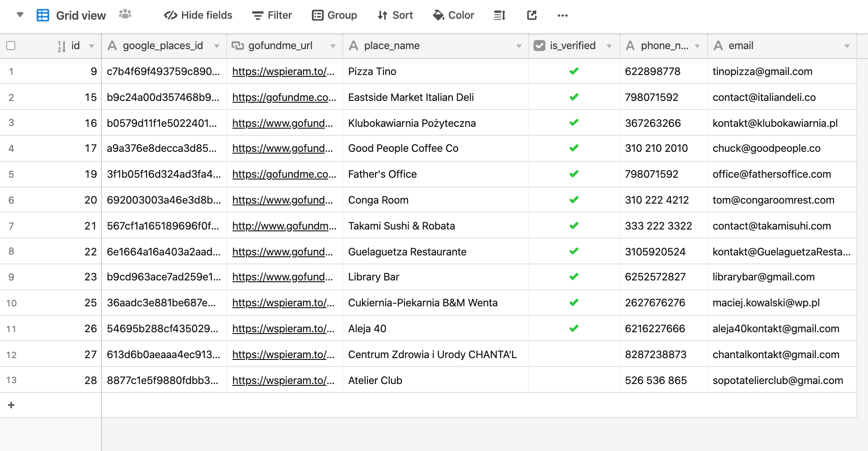Select google_places_id cell starting c7b4f69f493759c890
This screenshot has height=451, width=868.
coord(164,71)
